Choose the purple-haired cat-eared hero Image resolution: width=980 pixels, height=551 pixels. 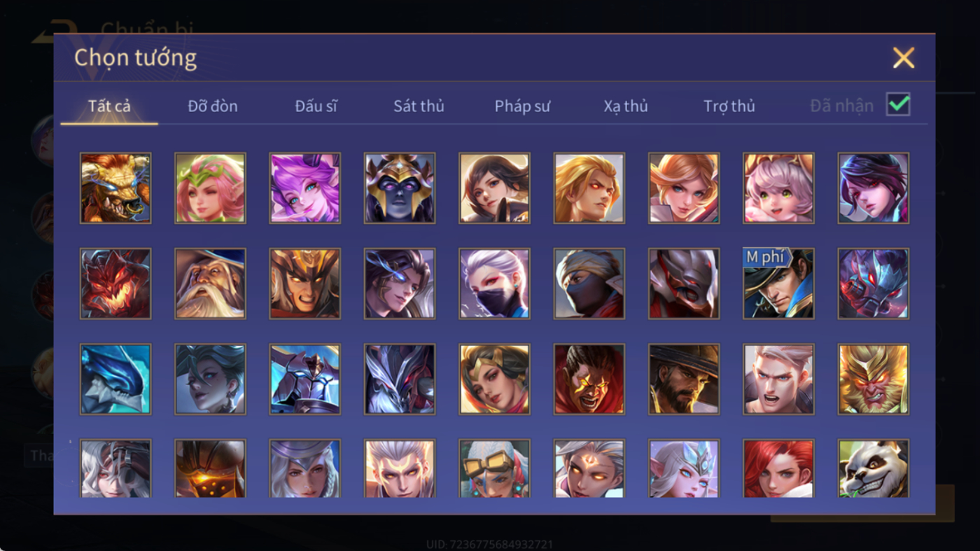point(305,188)
